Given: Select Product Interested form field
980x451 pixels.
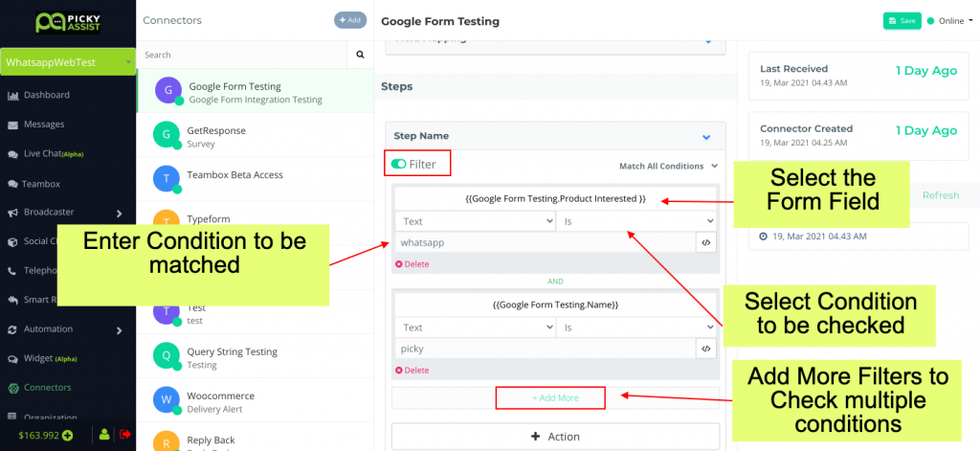Looking at the screenshot, I should (x=556, y=199).
